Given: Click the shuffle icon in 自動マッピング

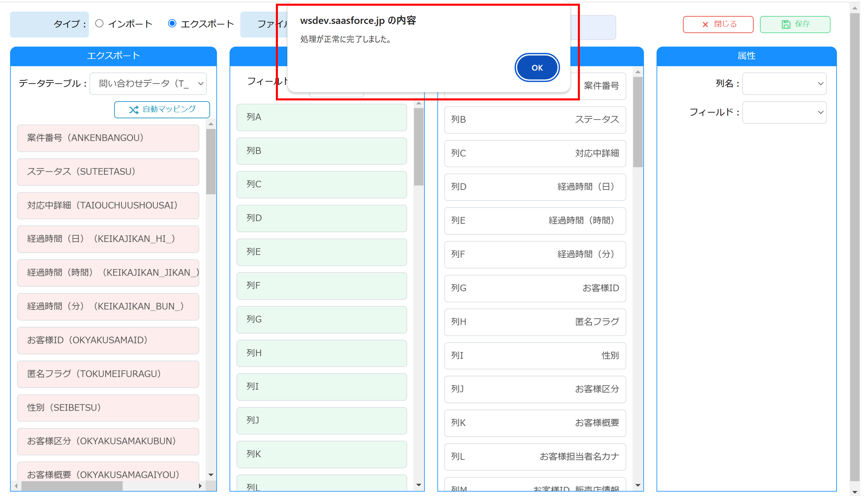Looking at the screenshot, I should pos(133,110).
